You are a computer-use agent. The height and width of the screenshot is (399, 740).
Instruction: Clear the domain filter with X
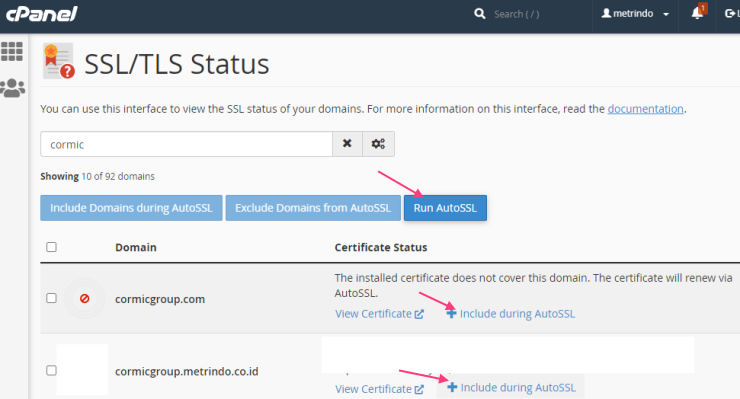click(x=347, y=144)
